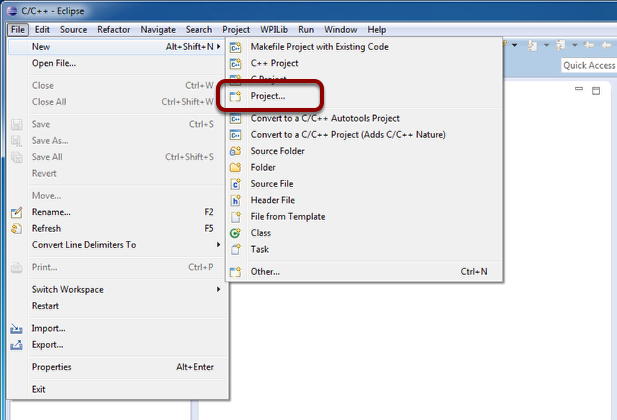
Task: Open the Navigate menu
Action: pyautogui.click(x=158, y=30)
